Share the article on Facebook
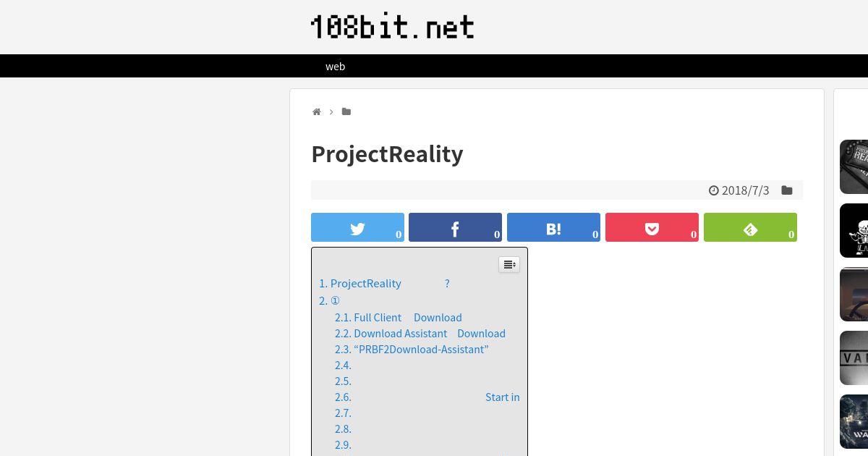 [x=455, y=227]
